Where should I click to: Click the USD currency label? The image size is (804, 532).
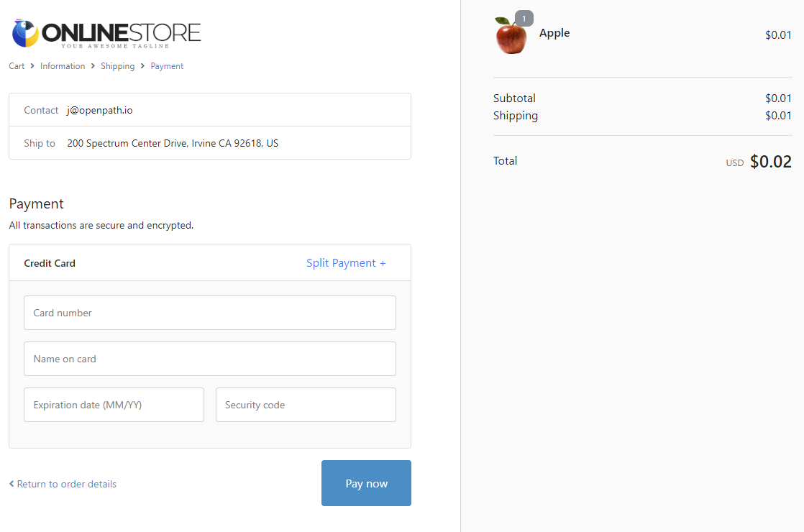(x=735, y=163)
